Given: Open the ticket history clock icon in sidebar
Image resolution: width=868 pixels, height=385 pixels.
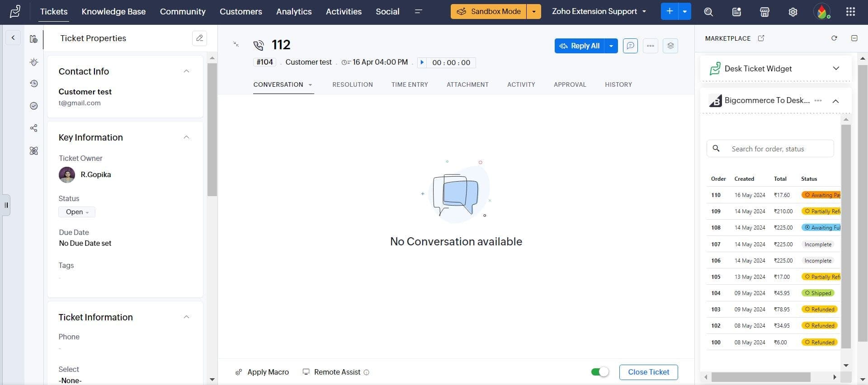Looking at the screenshot, I should pos(34,84).
